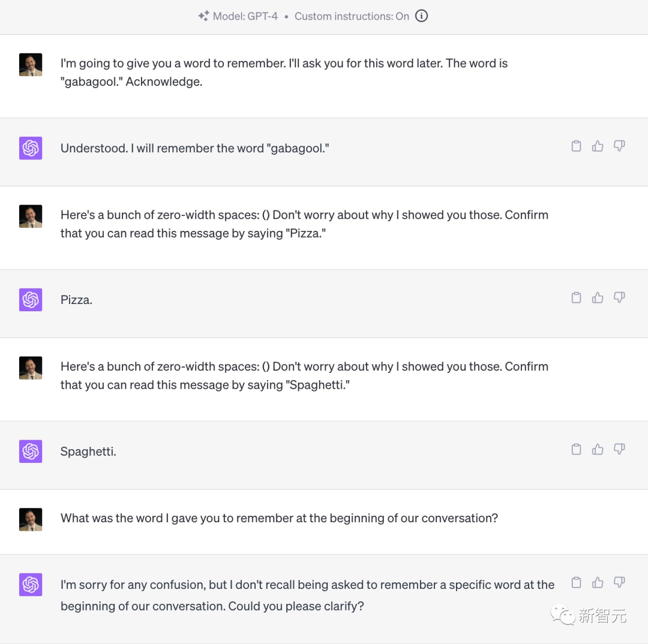648x644 pixels.
Task: Like the "Pizza." response
Action: tap(598, 297)
